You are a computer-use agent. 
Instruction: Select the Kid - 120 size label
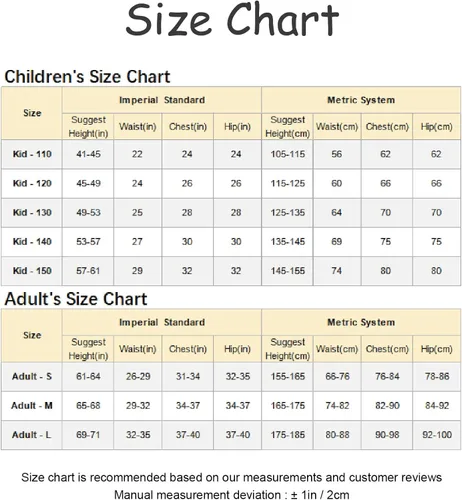(32, 183)
